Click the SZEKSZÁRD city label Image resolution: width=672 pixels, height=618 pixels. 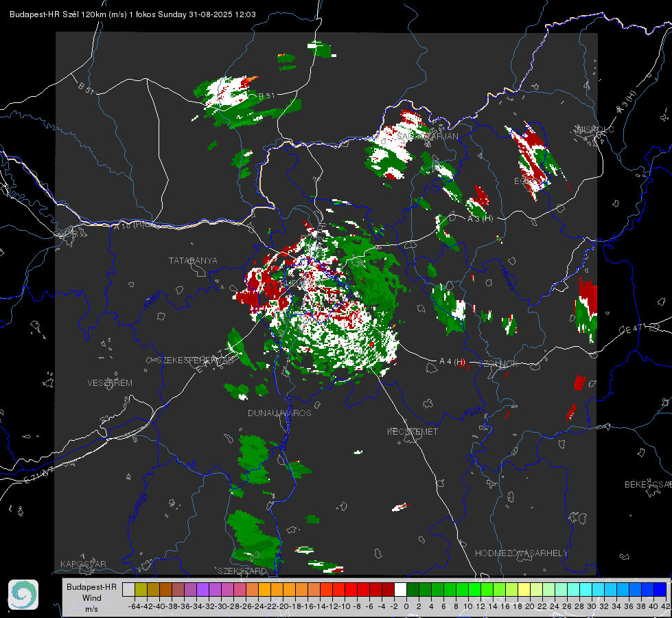[242, 571]
